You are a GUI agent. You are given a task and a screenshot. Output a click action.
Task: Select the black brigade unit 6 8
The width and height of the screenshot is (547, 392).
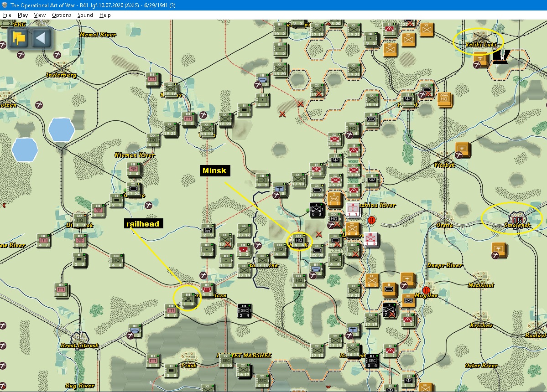coord(317,210)
